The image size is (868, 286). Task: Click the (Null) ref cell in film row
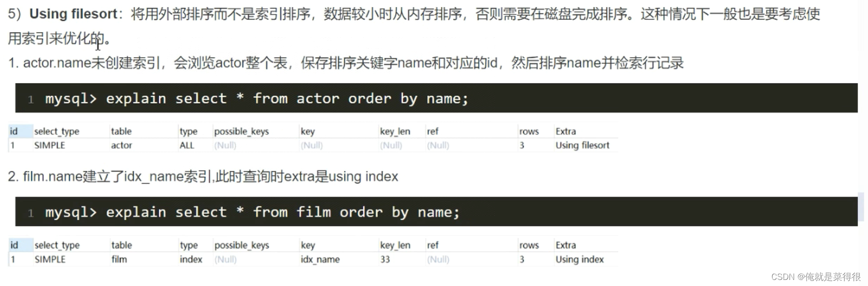click(x=438, y=259)
